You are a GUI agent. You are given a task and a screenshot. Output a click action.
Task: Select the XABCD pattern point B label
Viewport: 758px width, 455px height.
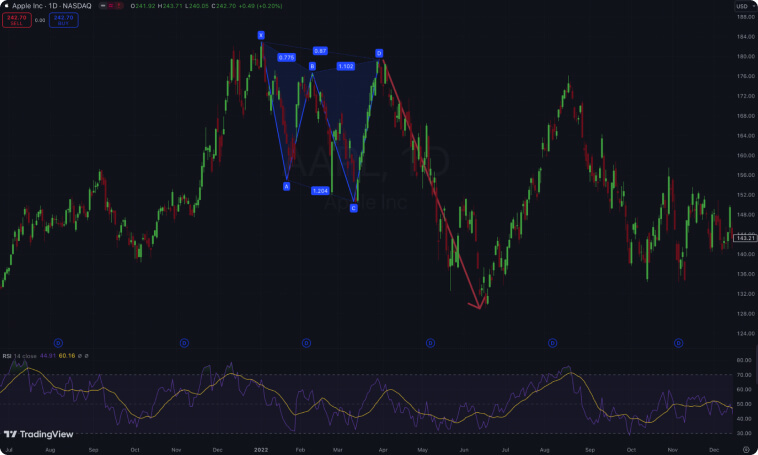tap(312, 66)
